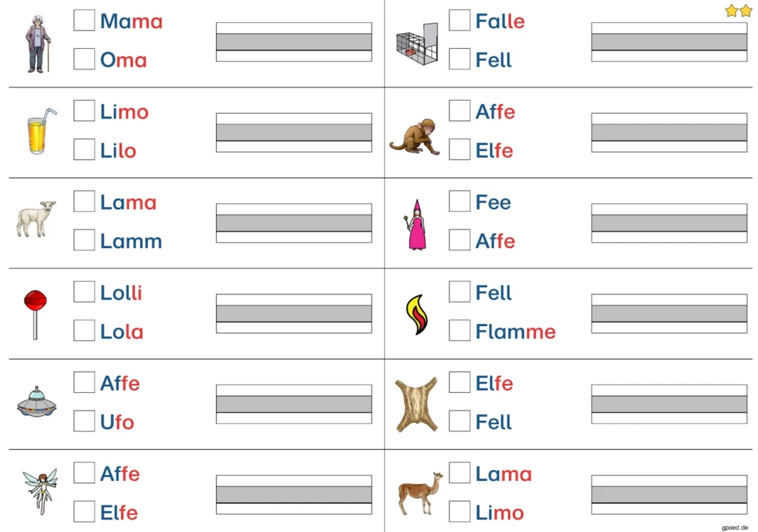Click the writing line beside Mama and Oma
758x532 pixels.
294,42
